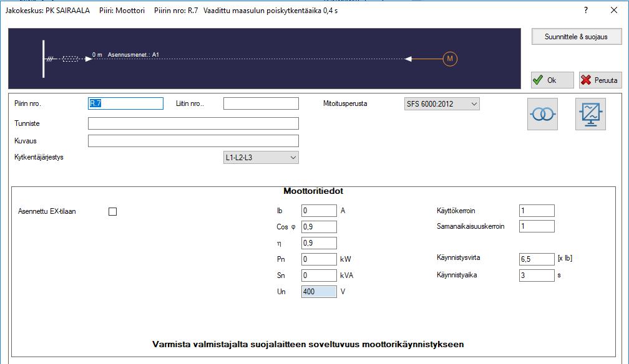Select the Un voltage field
Viewport: 629px width, 364px height.
coord(319,292)
